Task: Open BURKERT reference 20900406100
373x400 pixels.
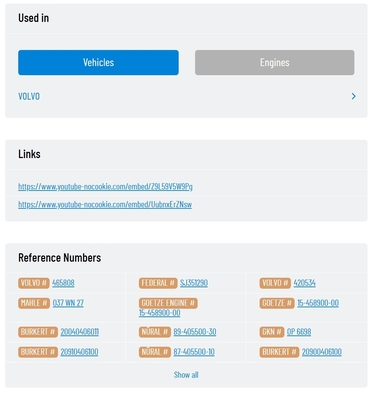Action: point(322,352)
